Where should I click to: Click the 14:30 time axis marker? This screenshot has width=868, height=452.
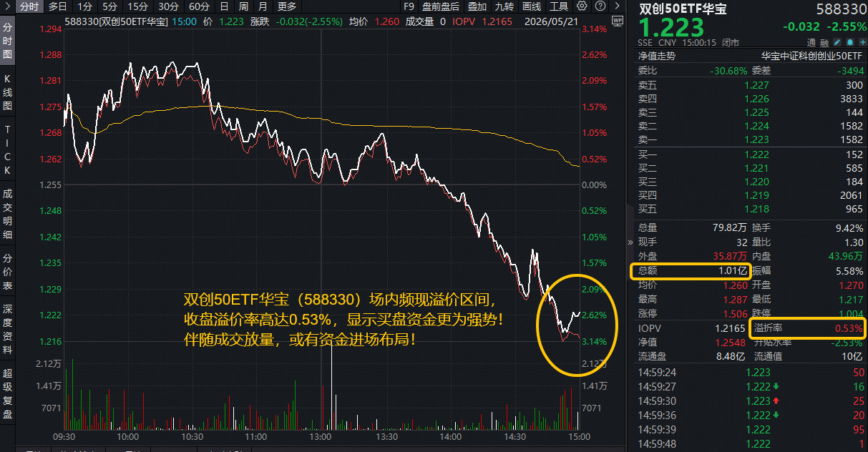515,436
